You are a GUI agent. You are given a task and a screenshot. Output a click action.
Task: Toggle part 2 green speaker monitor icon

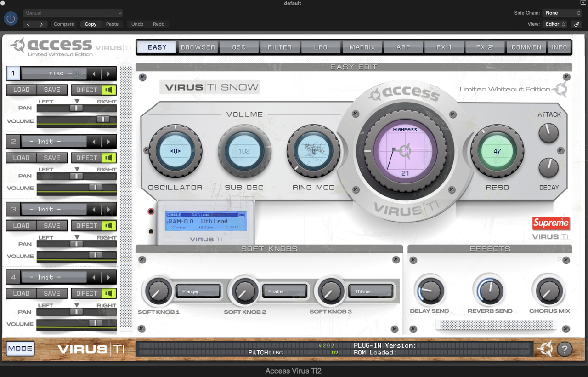pyautogui.click(x=109, y=158)
